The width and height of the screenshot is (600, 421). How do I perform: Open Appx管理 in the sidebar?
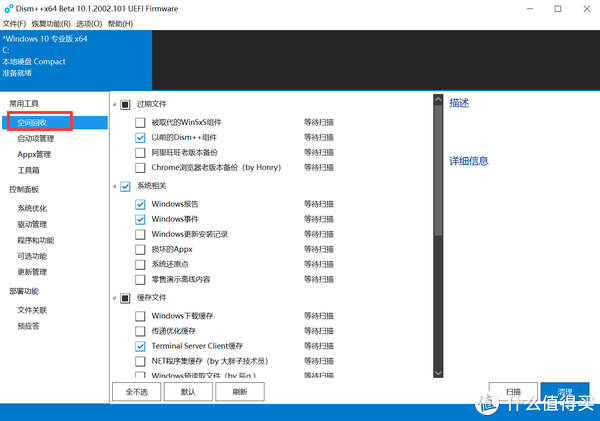pos(34,155)
